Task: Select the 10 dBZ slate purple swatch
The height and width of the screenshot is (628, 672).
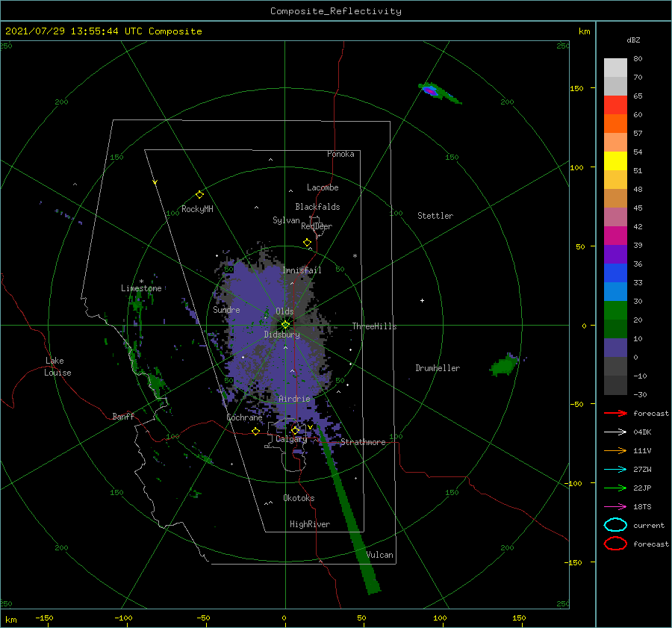Action: tap(615, 348)
